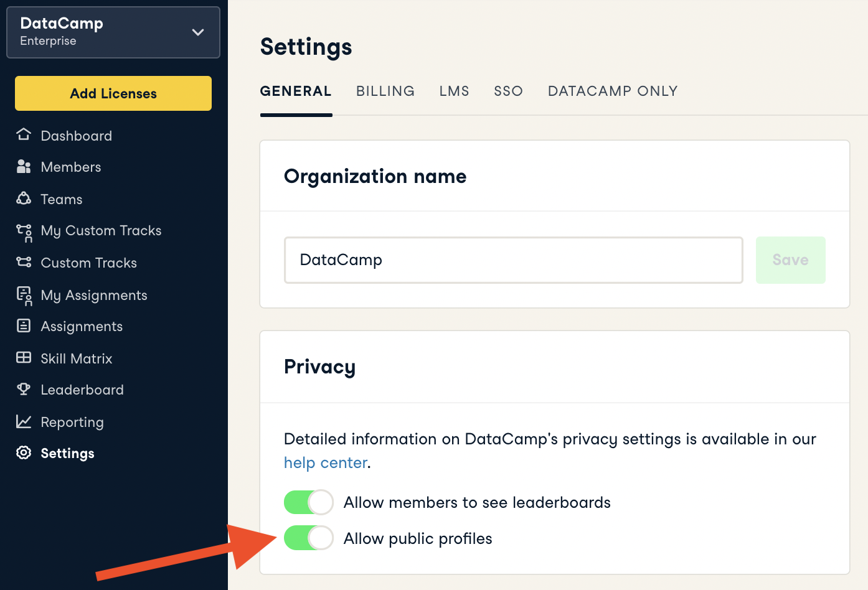Follow the help center link
This screenshot has height=590, width=868.
[x=325, y=463]
